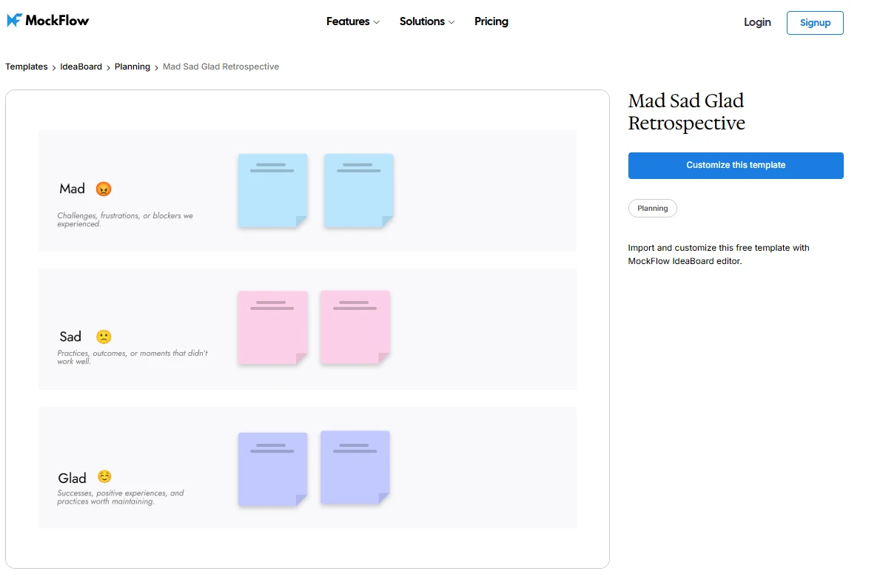This screenshot has height=588, width=883.
Task: Click 'Mad Sad Glad Retrospective' breadcrumb text
Action: click(x=221, y=67)
